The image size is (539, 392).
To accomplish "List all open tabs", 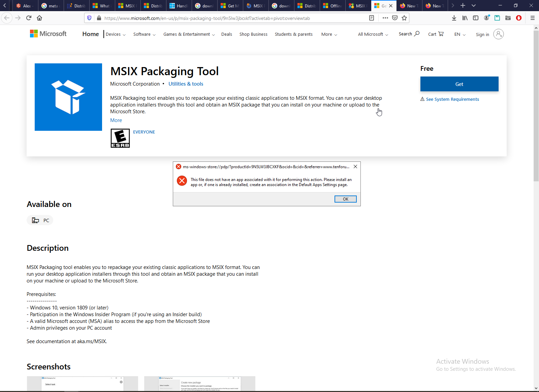I will (474, 5).
